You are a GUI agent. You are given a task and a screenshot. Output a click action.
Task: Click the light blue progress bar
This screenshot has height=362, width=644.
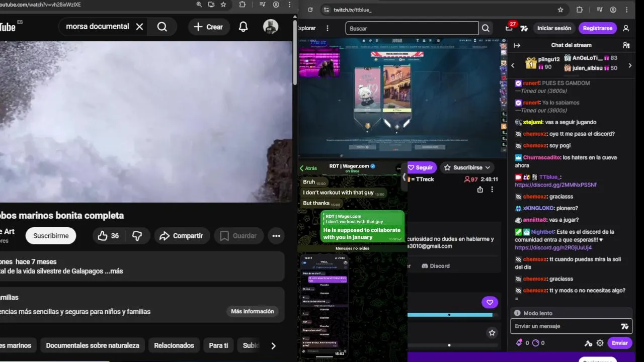(450, 315)
